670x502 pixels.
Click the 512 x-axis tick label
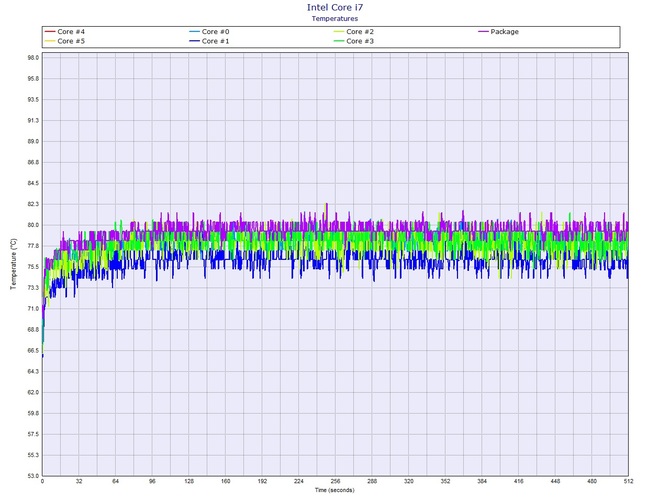[628, 481]
